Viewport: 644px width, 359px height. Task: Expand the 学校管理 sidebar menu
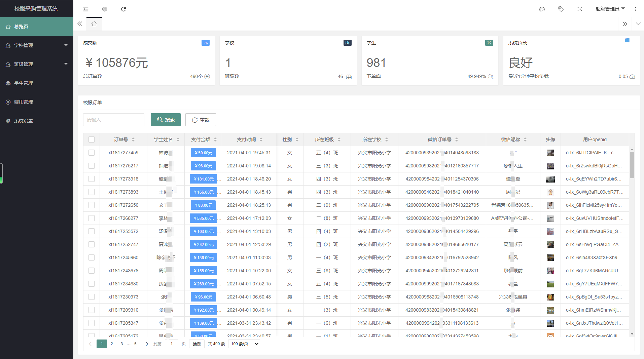click(x=36, y=45)
